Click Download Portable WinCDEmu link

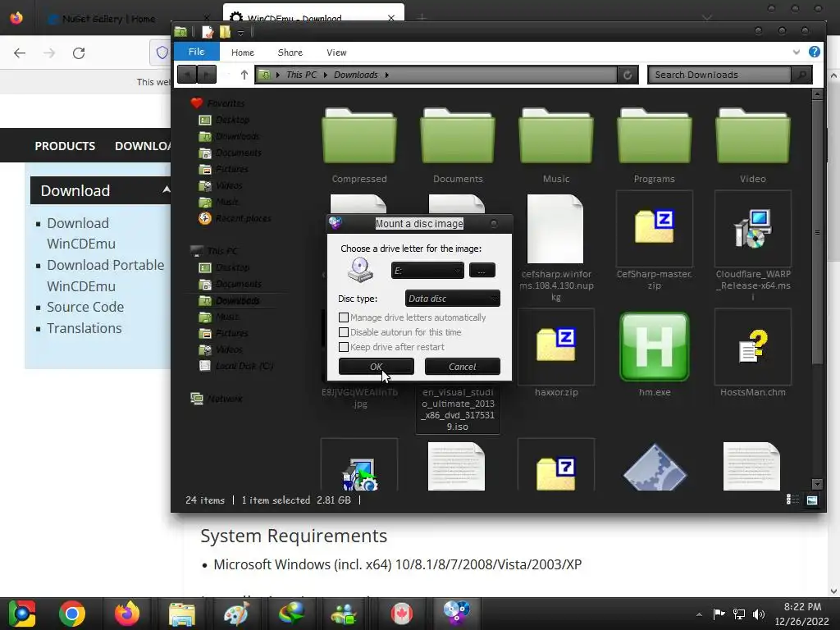(106, 276)
